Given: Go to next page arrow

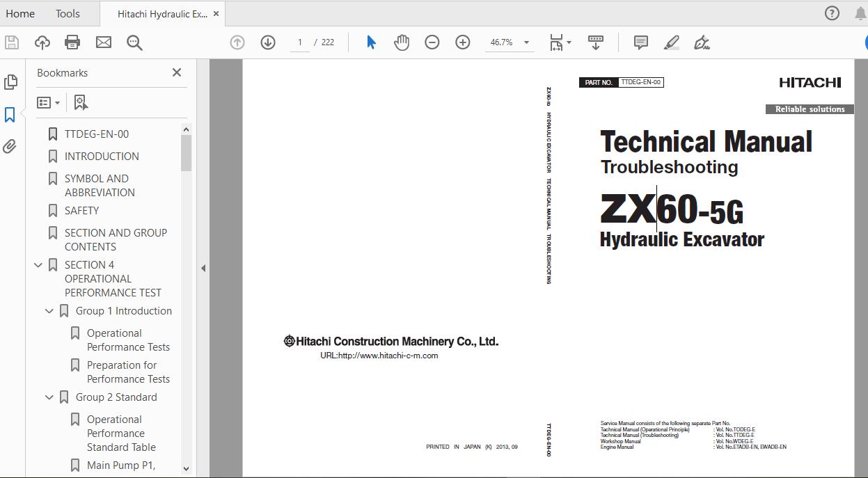Looking at the screenshot, I should click(268, 42).
